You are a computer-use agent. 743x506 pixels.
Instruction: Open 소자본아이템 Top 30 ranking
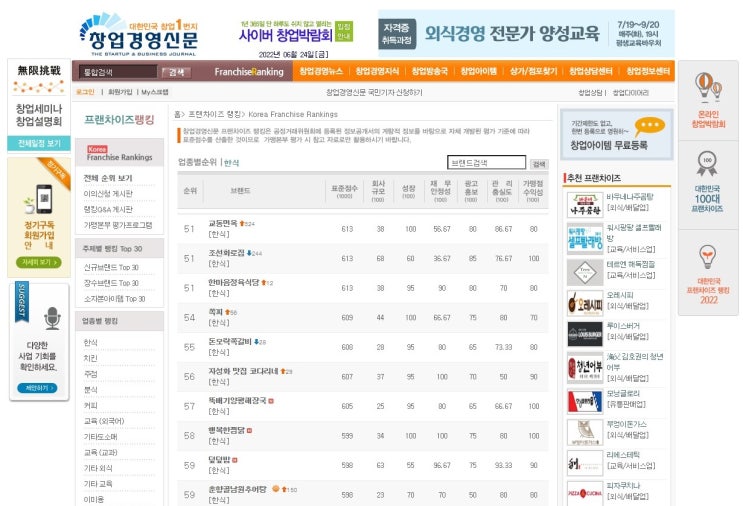click(115, 298)
